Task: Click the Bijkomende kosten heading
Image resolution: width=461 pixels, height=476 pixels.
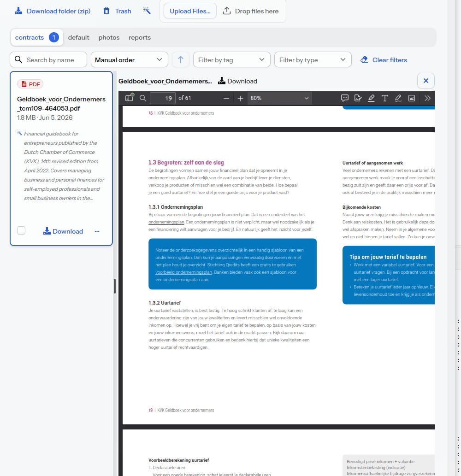Action: click(x=361, y=207)
